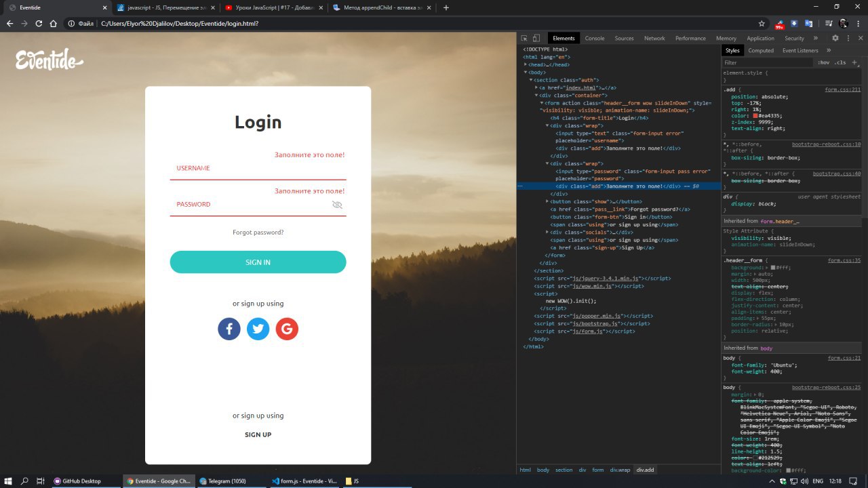Switch to the Computed pane tab

[760, 50]
